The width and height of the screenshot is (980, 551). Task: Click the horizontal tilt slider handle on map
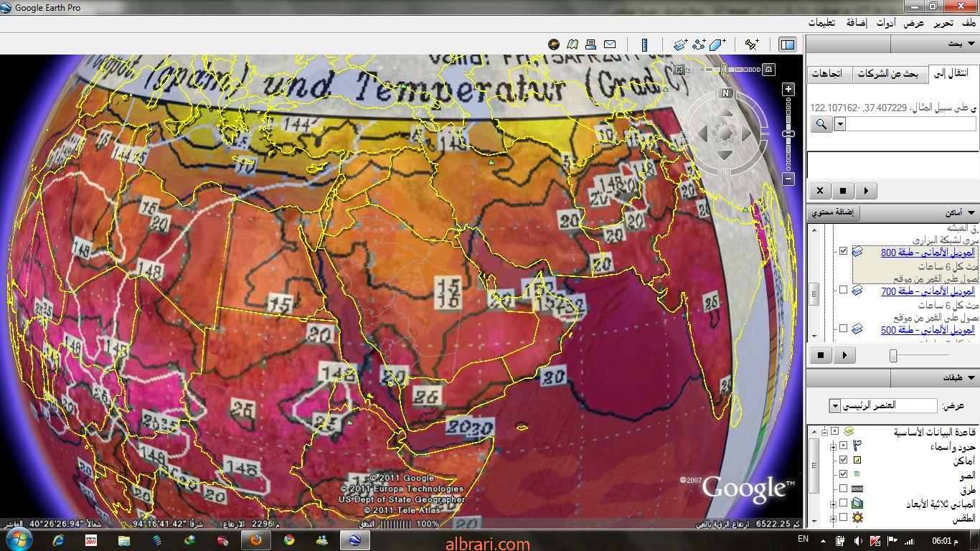coord(725,70)
